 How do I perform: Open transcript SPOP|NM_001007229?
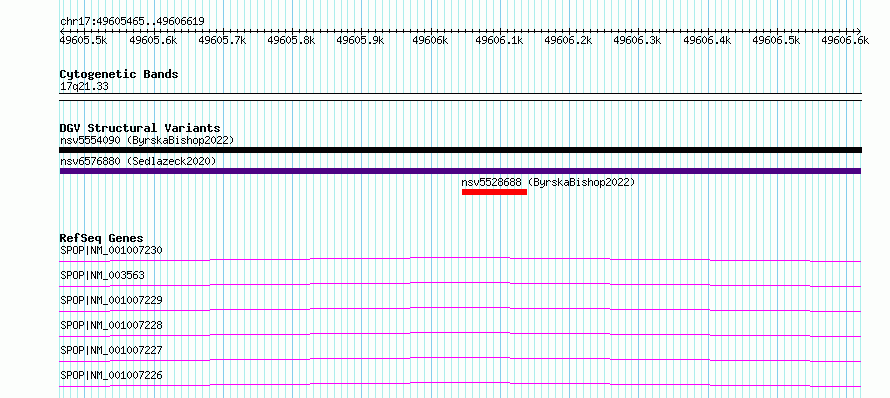tap(111, 300)
